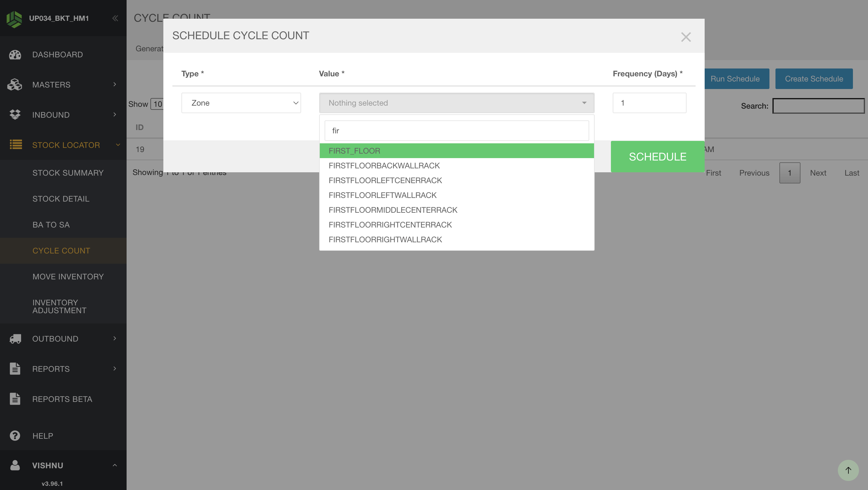The width and height of the screenshot is (868, 490).
Task: Click the Outbound truck icon
Action: point(15,339)
